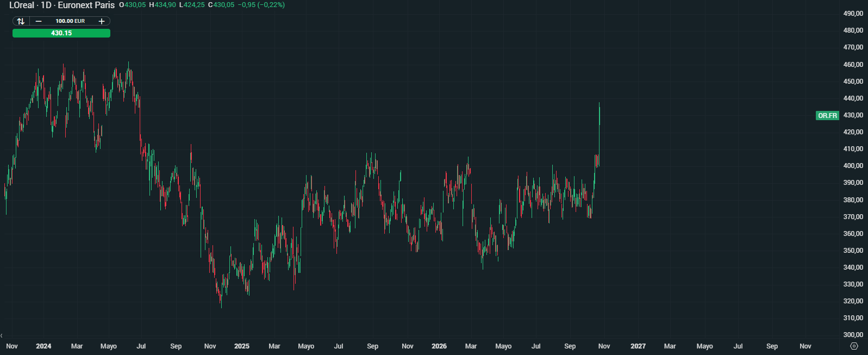Click the 370,00 price axis label
The height and width of the screenshot is (355, 868).
tap(853, 217)
